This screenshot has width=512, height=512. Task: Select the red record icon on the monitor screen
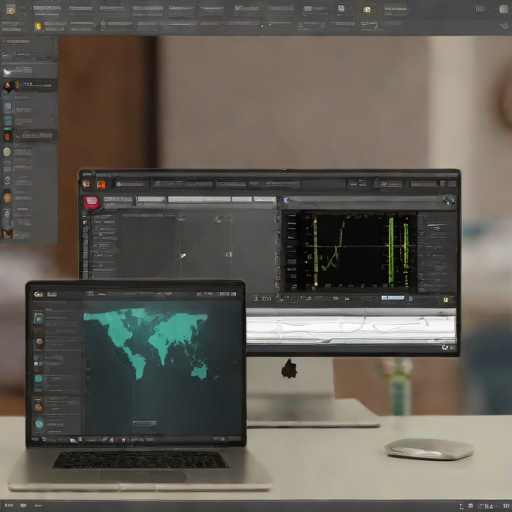click(x=91, y=202)
